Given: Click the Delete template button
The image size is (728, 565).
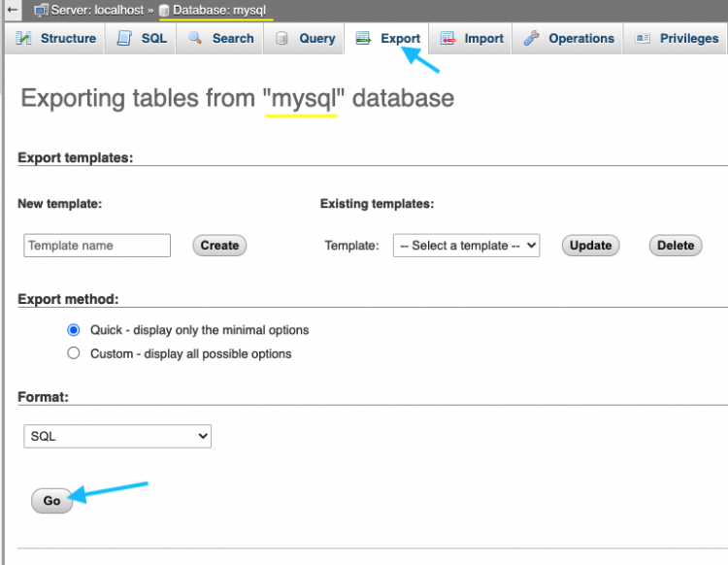Looking at the screenshot, I should coord(676,246).
